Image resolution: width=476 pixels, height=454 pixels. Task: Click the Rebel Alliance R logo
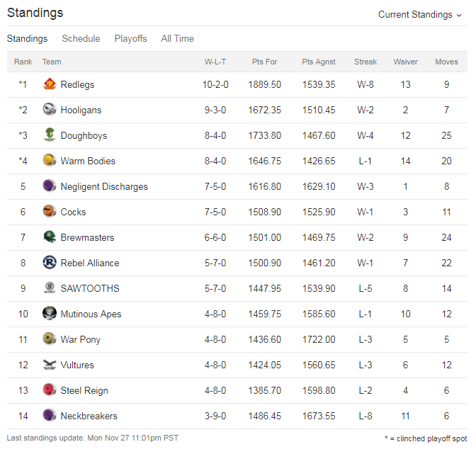point(50,263)
